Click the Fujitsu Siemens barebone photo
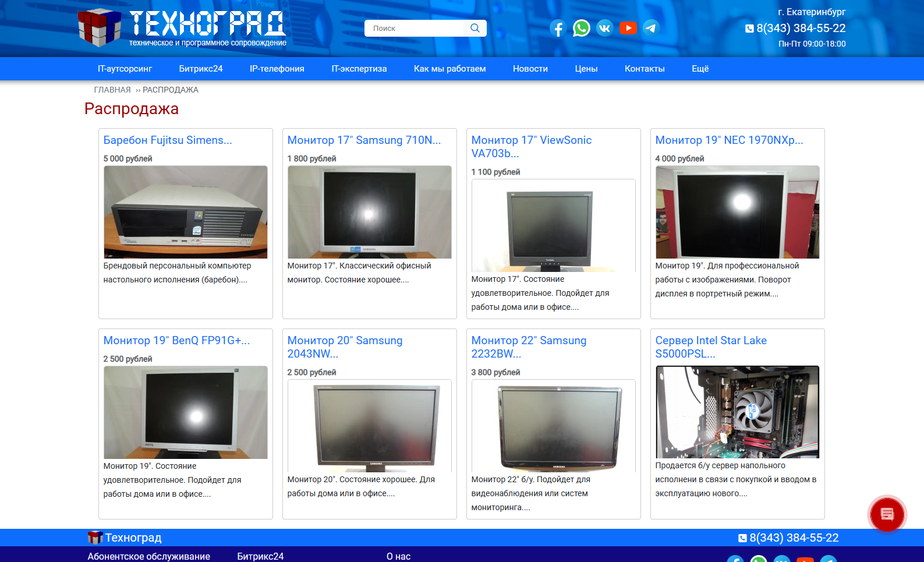Screen dimensions: 924x562 (186, 212)
